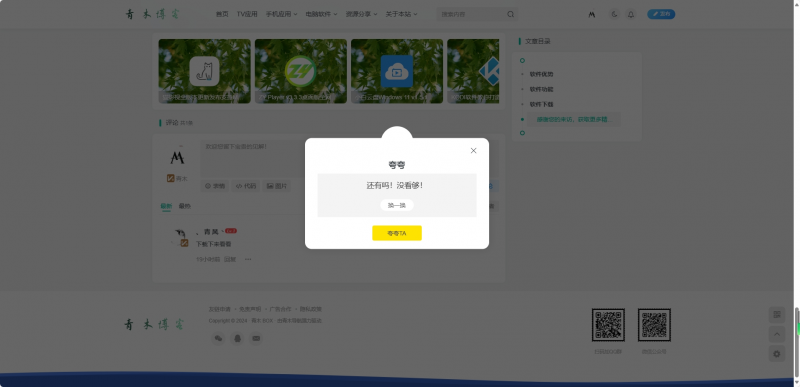
Task: Switch to the 最热 comments tab
Action: (185, 206)
